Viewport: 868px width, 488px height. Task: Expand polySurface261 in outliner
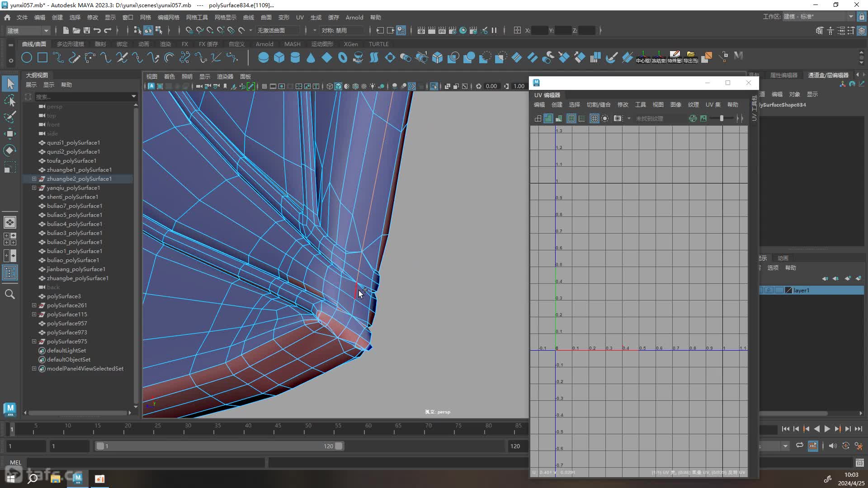point(34,305)
